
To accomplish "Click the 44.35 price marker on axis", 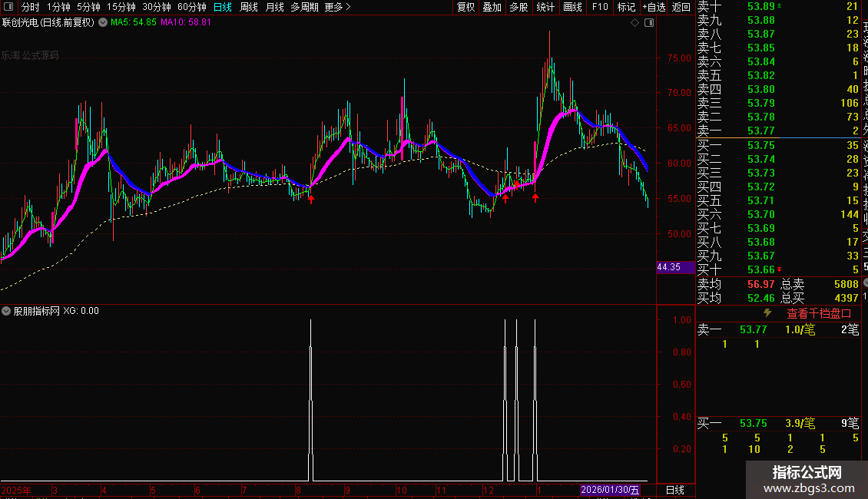I will [x=675, y=267].
